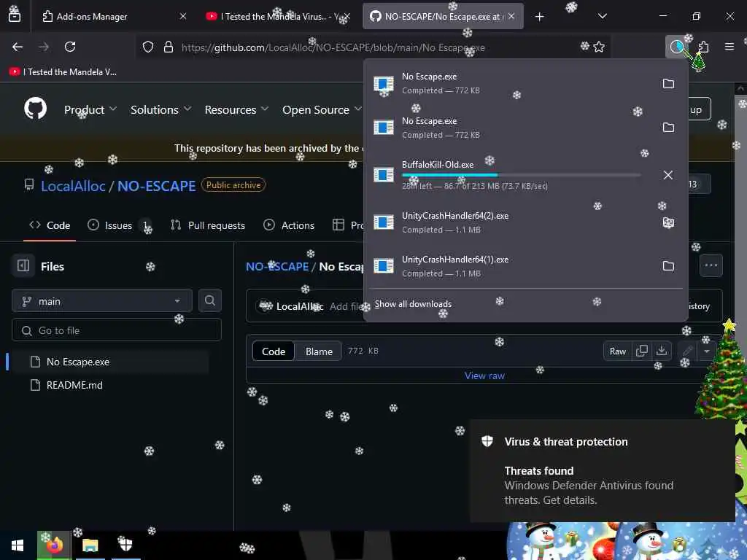Close the NO-ESCAPE GitHub tab
Screen dimensions: 747x560
tap(511, 16)
